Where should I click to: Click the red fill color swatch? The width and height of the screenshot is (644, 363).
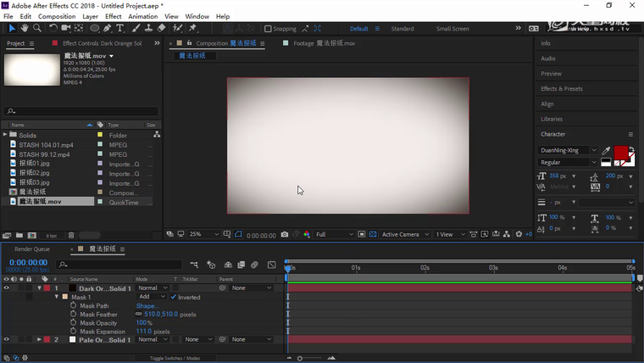[620, 154]
